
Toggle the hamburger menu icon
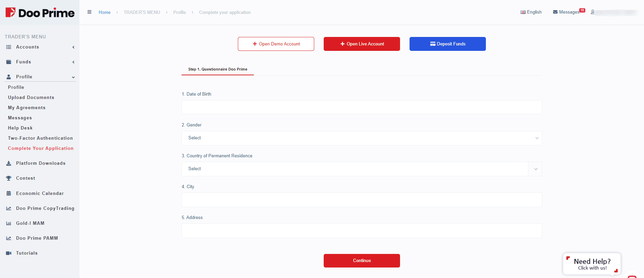pyautogui.click(x=90, y=12)
